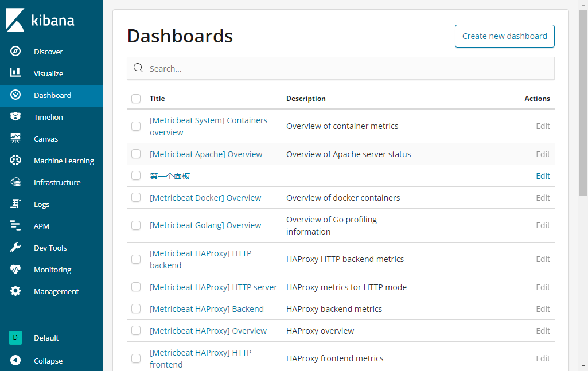Viewport: 588px width, 371px height.
Task: Click the 'Overview of Apache server status' description
Action: 348,154
